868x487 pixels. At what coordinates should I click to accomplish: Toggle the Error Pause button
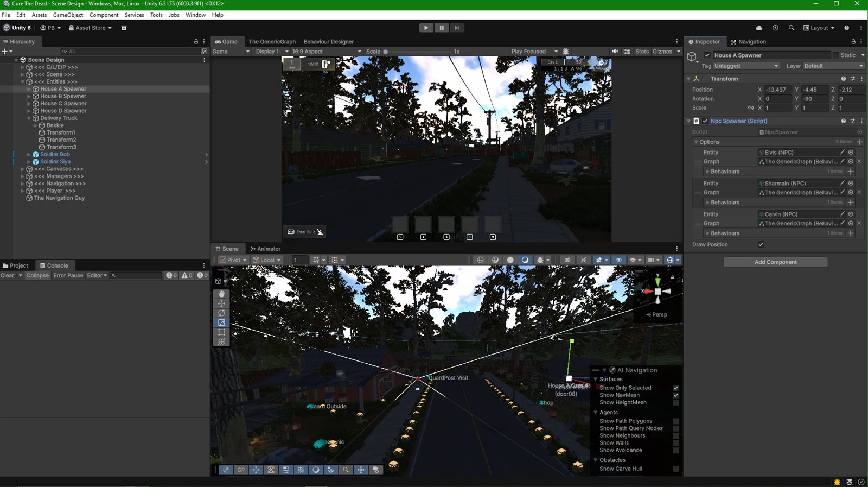tap(68, 276)
